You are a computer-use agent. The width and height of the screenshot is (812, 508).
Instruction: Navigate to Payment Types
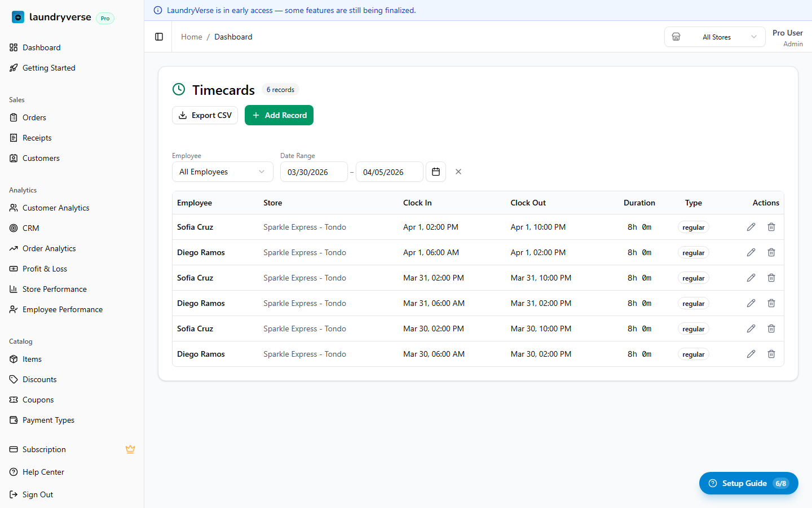48,420
